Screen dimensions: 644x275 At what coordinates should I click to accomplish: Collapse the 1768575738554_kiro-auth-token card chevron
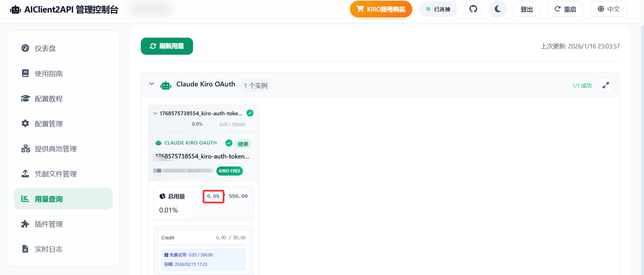(155, 113)
